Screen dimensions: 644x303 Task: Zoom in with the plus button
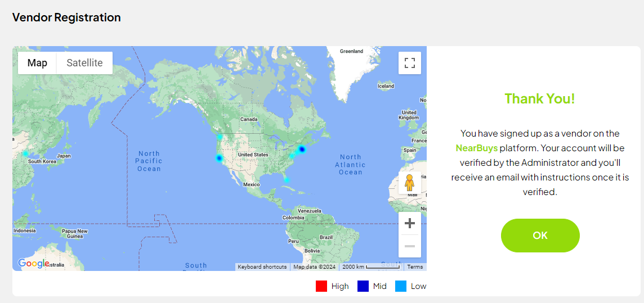410,223
